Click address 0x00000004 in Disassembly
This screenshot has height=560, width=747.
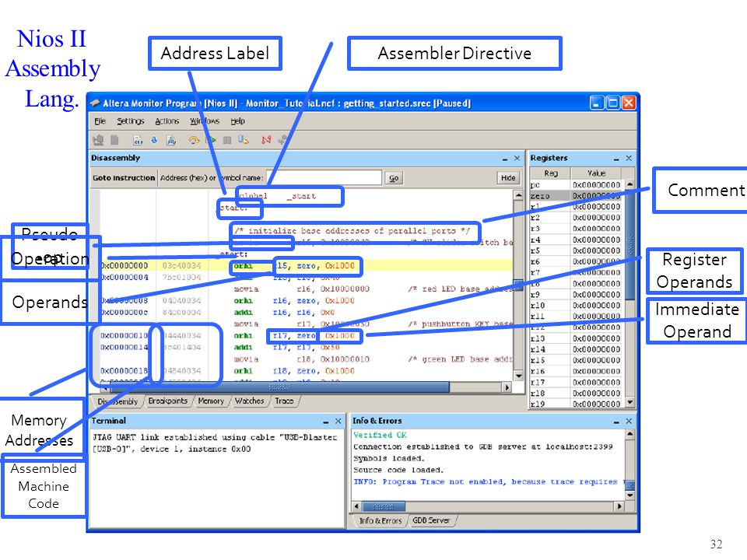click(124, 277)
